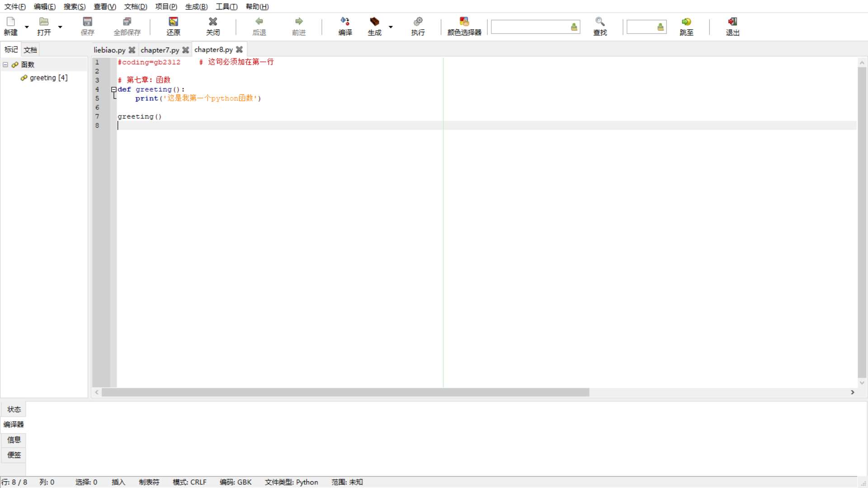
Task: Switch to the 标记 sidebar tab
Action: 11,50
